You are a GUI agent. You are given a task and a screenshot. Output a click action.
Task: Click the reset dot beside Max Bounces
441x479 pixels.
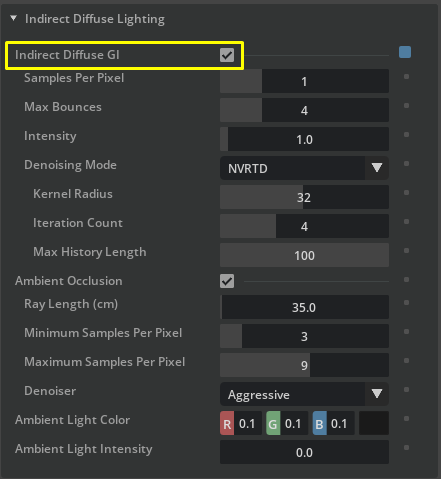[x=406, y=106]
